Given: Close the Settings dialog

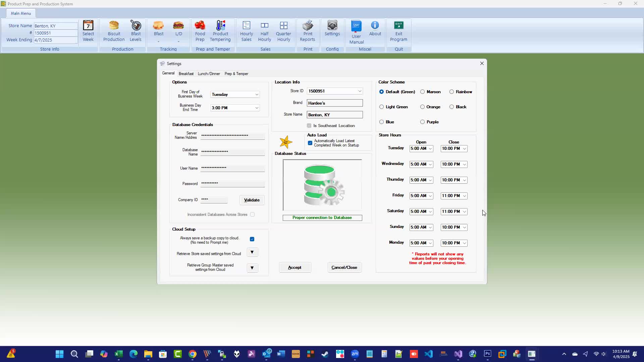Looking at the screenshot, I should pos(482,63).
